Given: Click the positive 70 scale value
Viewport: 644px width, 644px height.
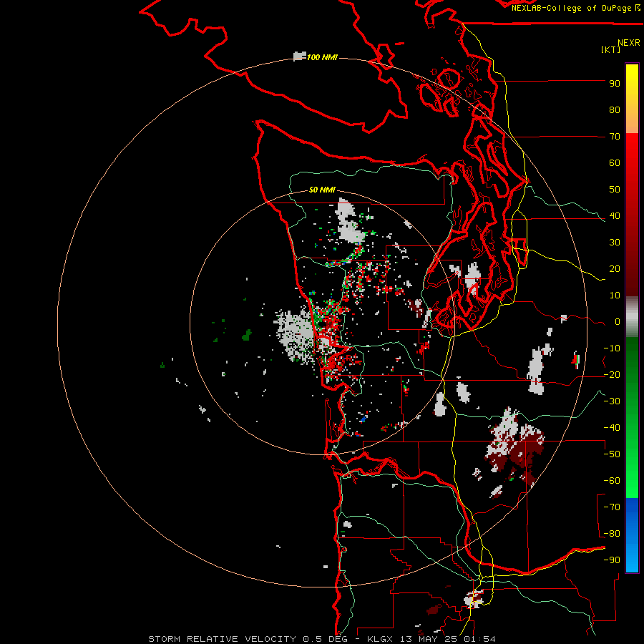Looking at the screenshot, I should (615, 137).
